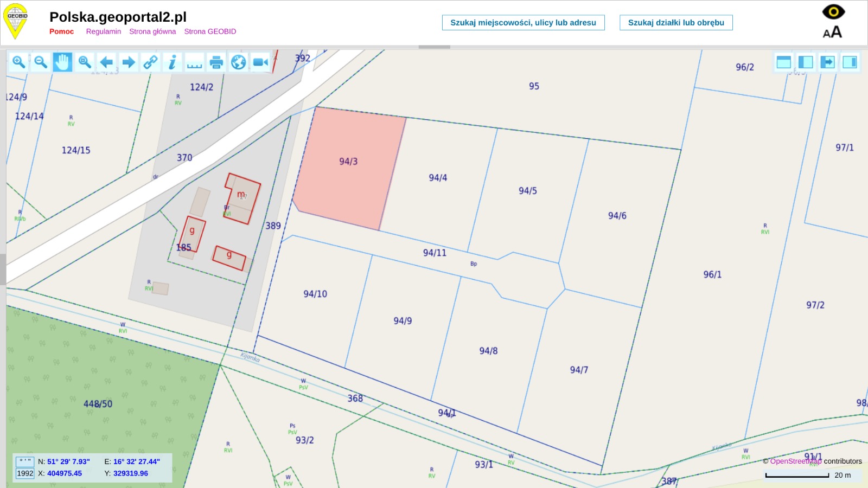Click the globe icon in toolbar
The image size is (868, 488).
(238, 62)
